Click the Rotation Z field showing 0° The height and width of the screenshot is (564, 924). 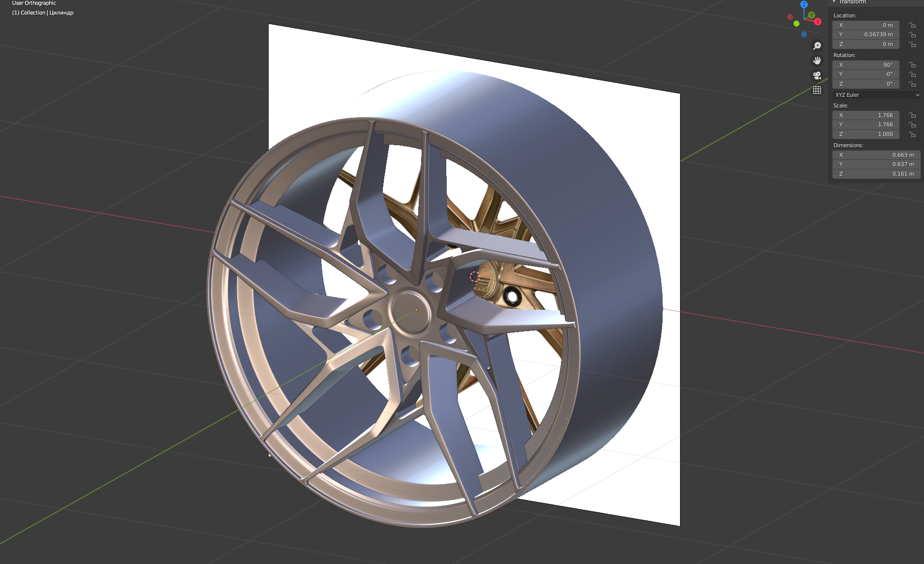tap(866, 84)
